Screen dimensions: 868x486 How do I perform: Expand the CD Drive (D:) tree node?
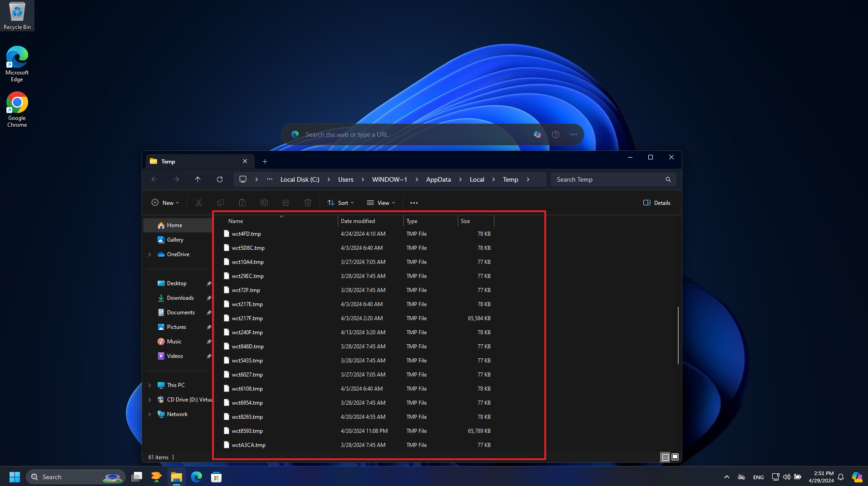[x=150, y=400]
